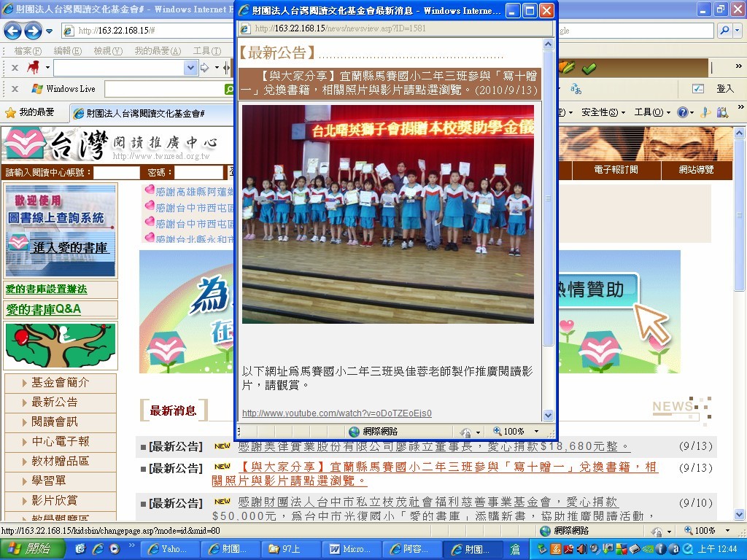Click the Windows Live logo in the toolbar
The height and width of the screenshot is (560, 747).
[63, 88]
